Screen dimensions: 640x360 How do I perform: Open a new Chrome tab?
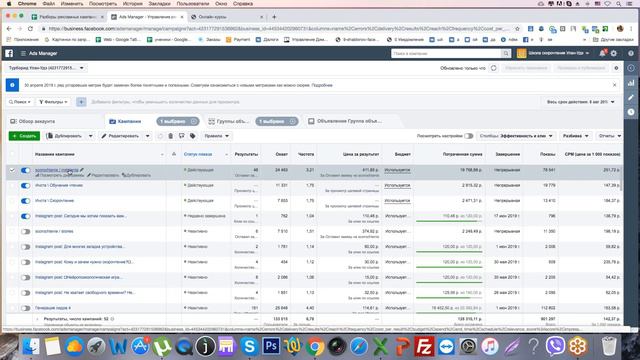[274, 17]
